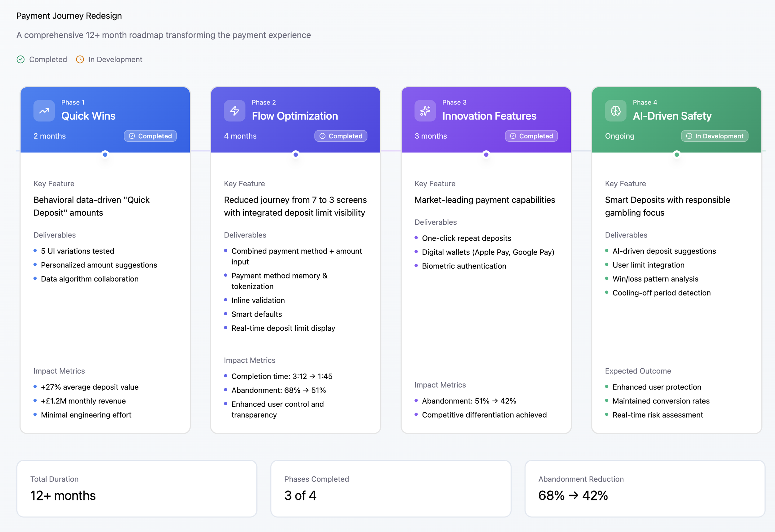Click the Flow Optimization lightning bolt icon
This screenshot has height=532, width=775.
[234, 111]
